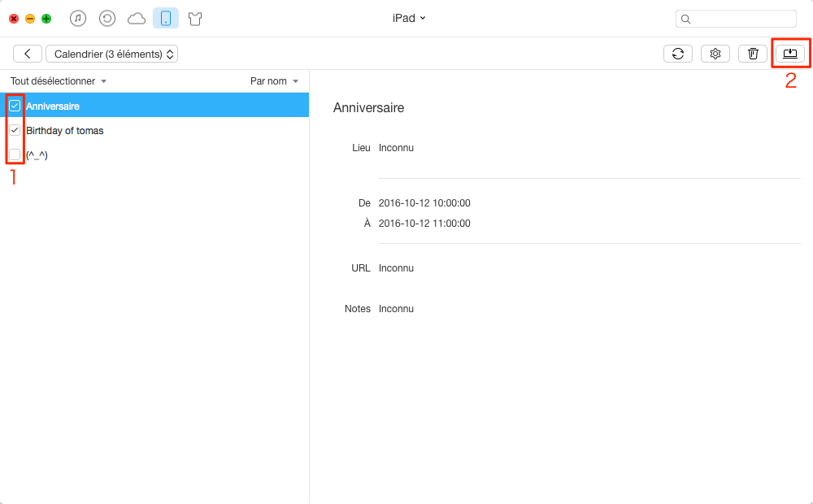Viewport: 813px width, 504px height.
Task: Expand the Tout désélectionner dropdown
Action: (58, 81)
